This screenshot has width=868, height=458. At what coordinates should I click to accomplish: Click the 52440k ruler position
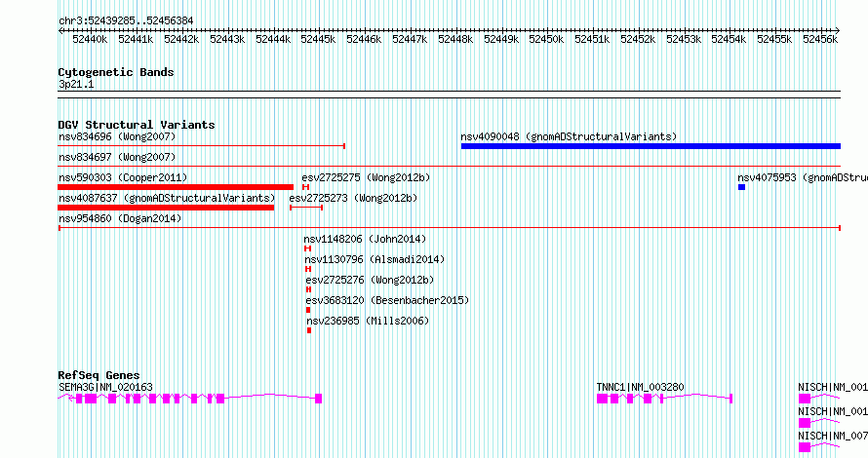click(x=90, y=39)
